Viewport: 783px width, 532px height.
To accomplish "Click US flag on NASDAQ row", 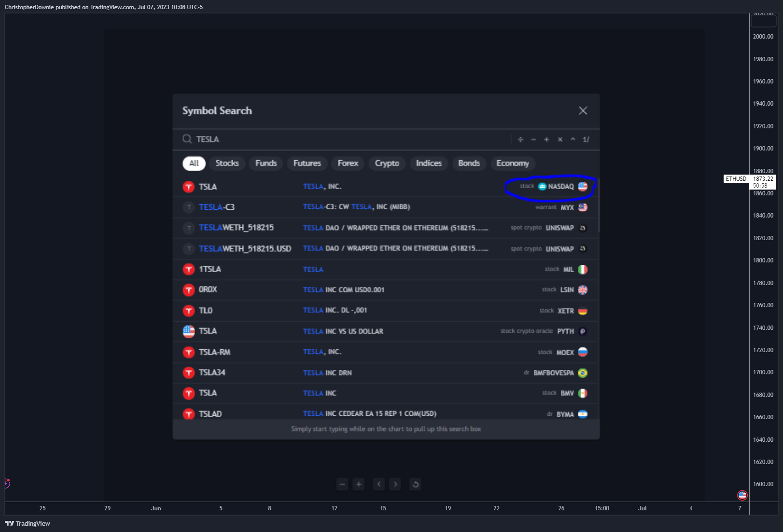I will tap(583, 187).
